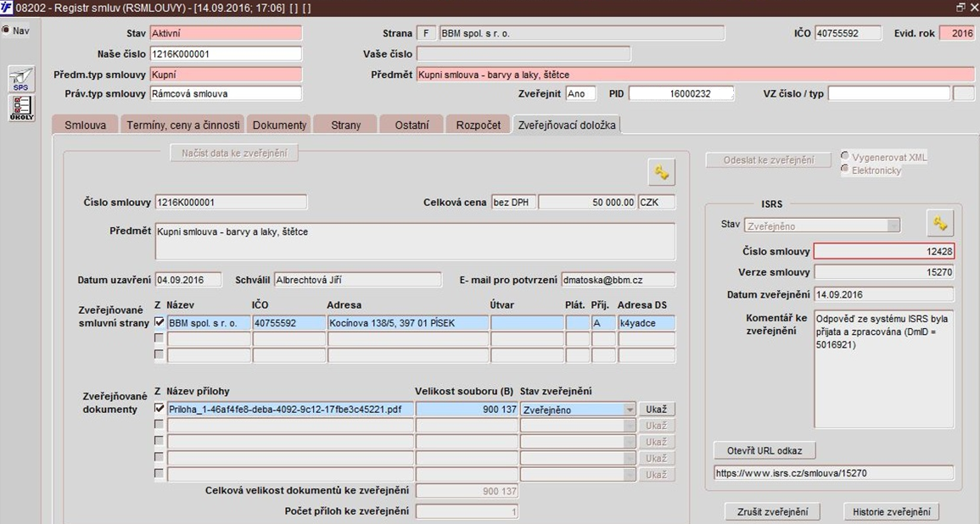Viewport: 980px width, 524px height.
Task: Uncheck the Priloha_1 pdf document checkbox
Action: 159,409
